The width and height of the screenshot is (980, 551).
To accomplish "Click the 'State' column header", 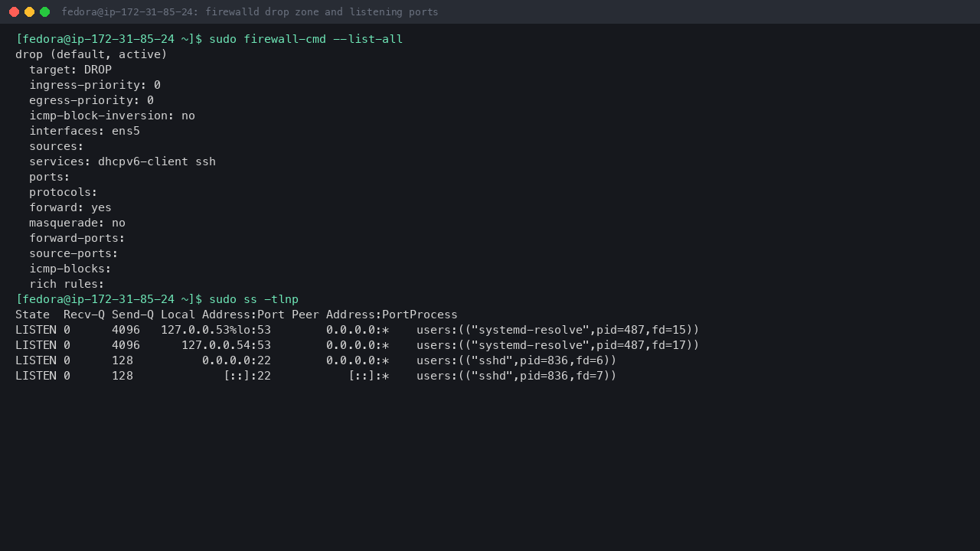I will pos(32,315).
